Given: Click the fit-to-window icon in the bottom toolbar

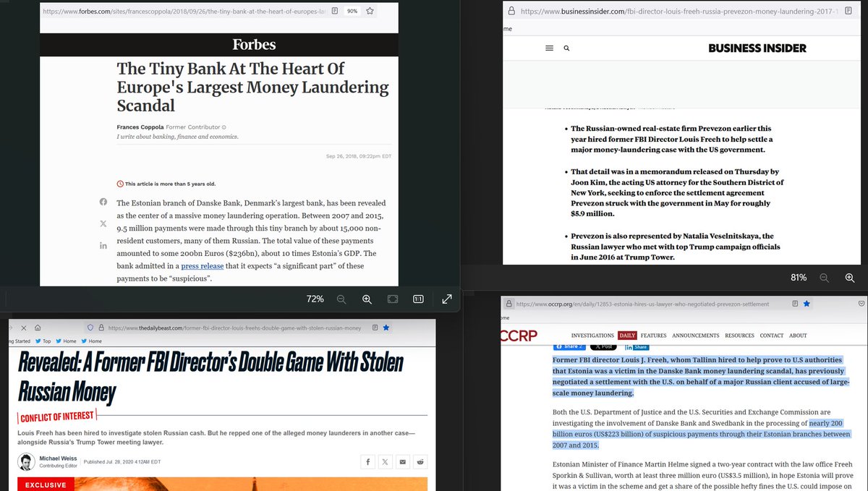Looking at the screenshot, I should pyautogui.click(x=391, y=299).
